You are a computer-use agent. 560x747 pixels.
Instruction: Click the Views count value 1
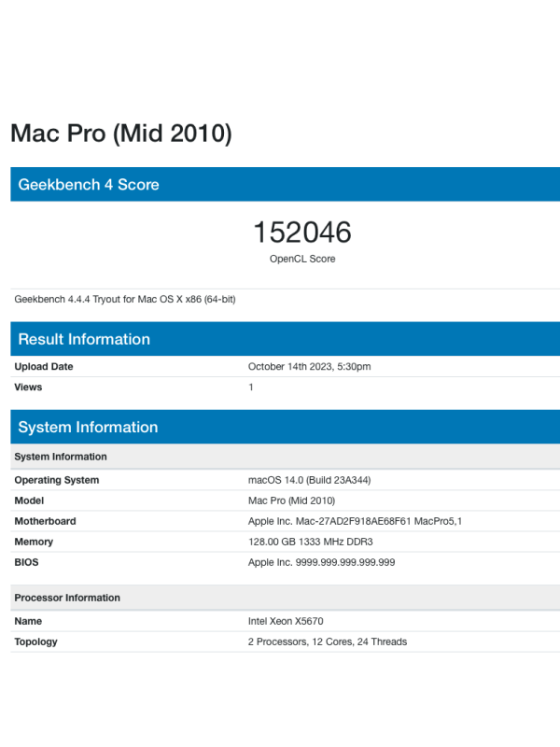tap(250, 387)
